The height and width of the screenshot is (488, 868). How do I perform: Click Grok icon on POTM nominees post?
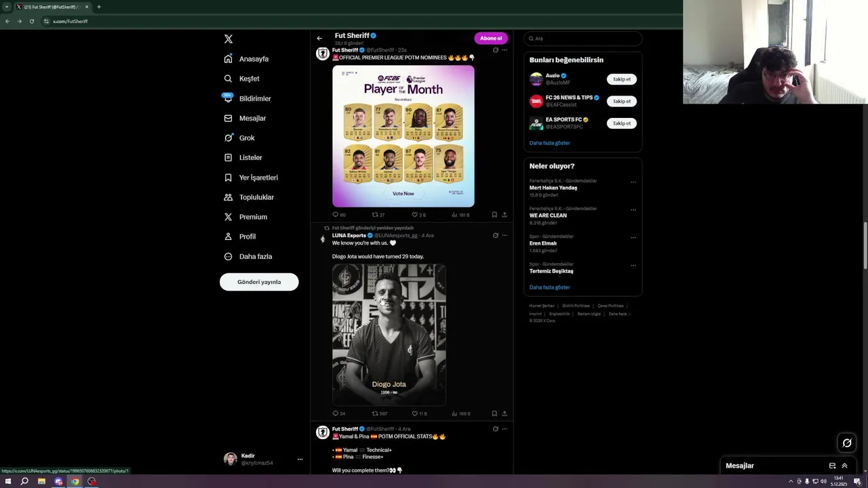tap(495, 50)
